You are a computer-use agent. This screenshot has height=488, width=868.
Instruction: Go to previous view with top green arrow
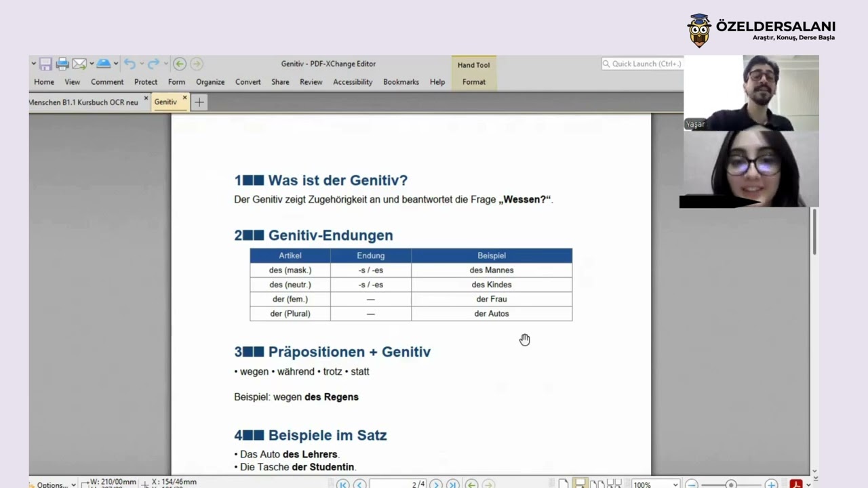click(180, 64)
